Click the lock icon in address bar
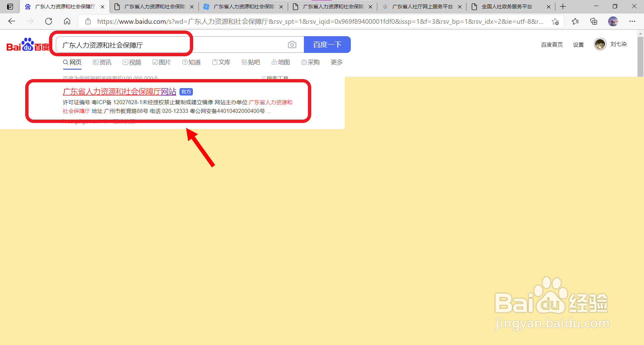The width and height of the screenshot is (644, 345). click(88, 21)
